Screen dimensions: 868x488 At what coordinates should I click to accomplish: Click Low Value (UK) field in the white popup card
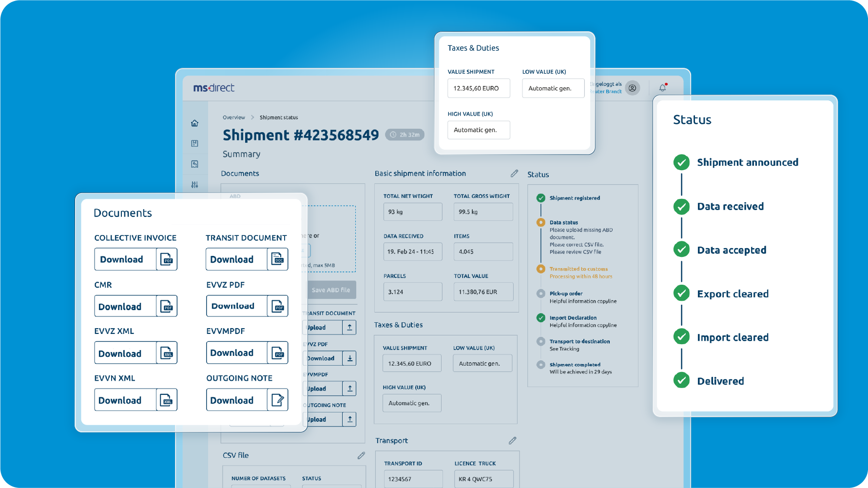(553, 88)
